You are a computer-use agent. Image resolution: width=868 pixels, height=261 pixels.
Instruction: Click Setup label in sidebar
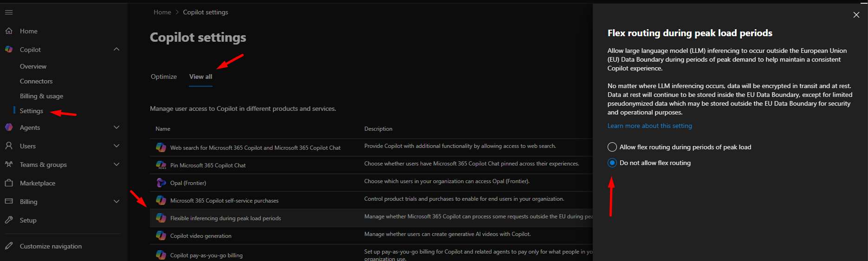pos(28,220)
